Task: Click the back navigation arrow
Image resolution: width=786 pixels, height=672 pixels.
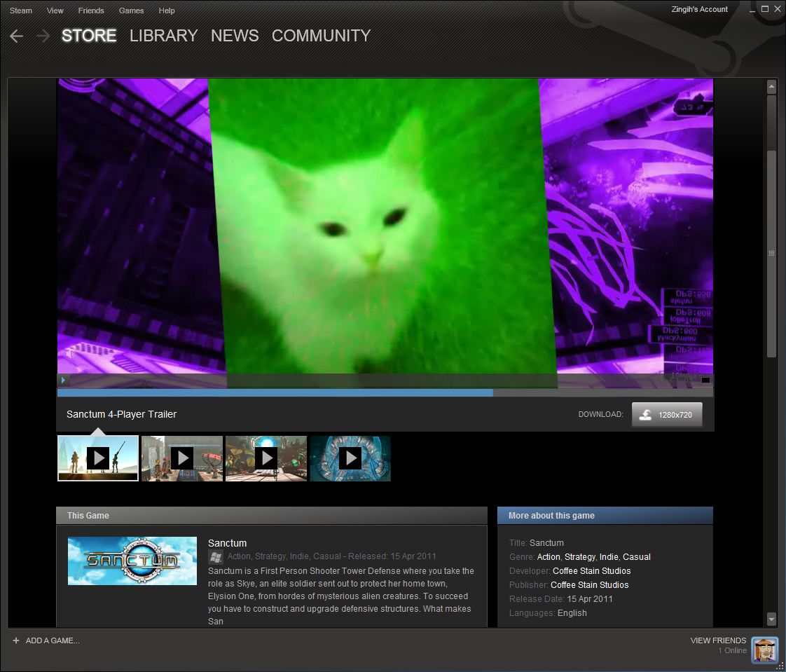Action: pyautogui.click(x=17, y=36)
